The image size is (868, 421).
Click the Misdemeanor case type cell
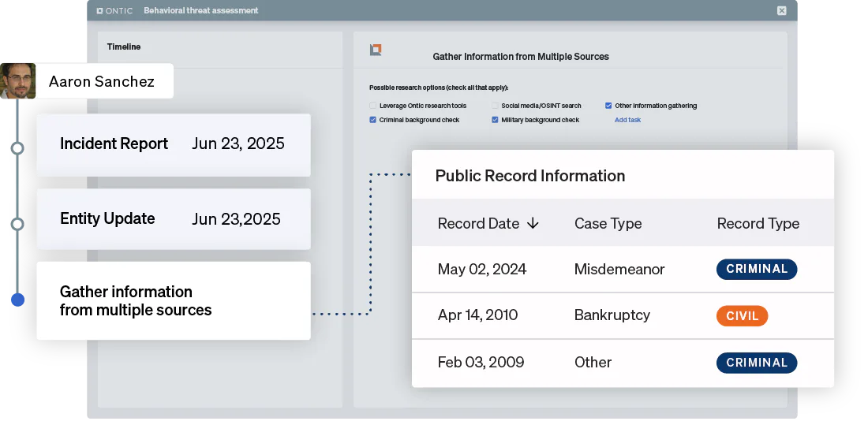619,270
